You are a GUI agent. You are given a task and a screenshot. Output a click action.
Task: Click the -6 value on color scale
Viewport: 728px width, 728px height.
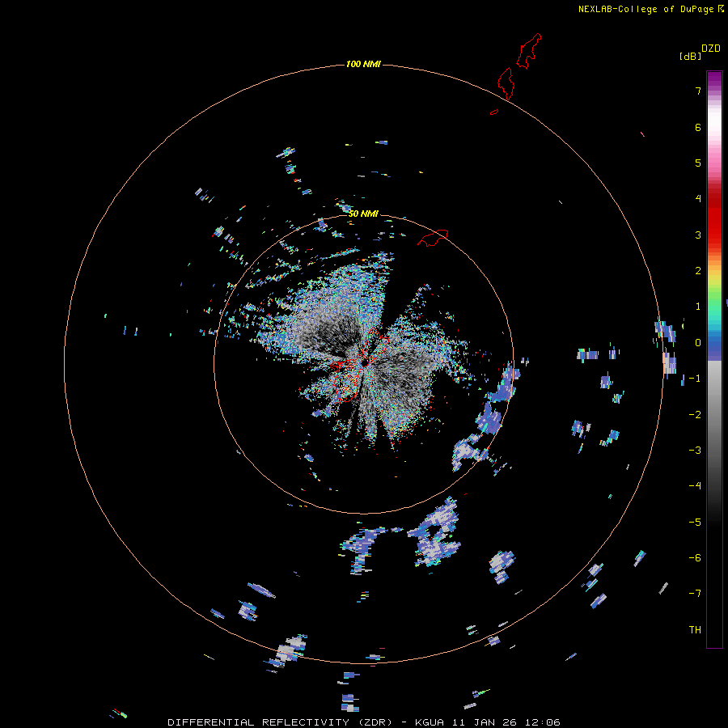pos(695,558)
